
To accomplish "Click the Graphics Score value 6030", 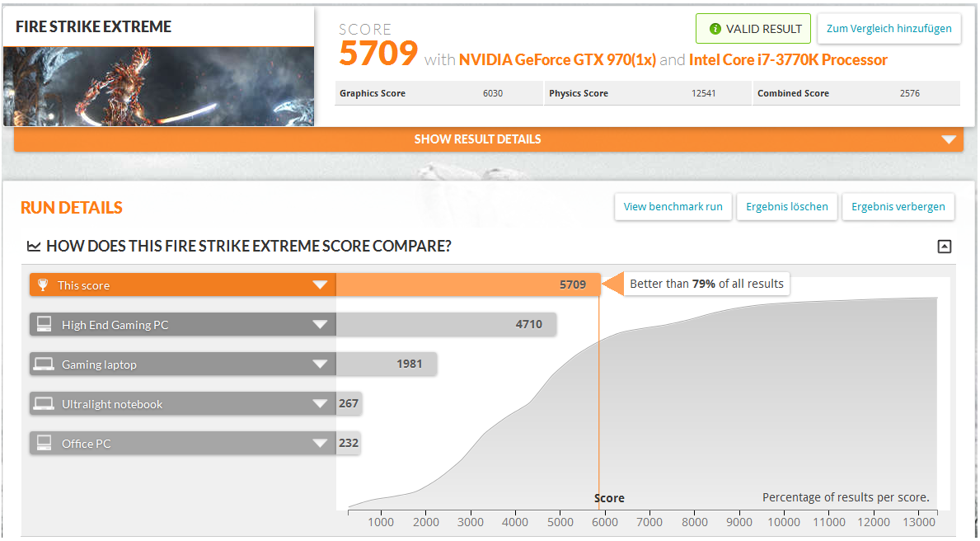I will (493, 93).
